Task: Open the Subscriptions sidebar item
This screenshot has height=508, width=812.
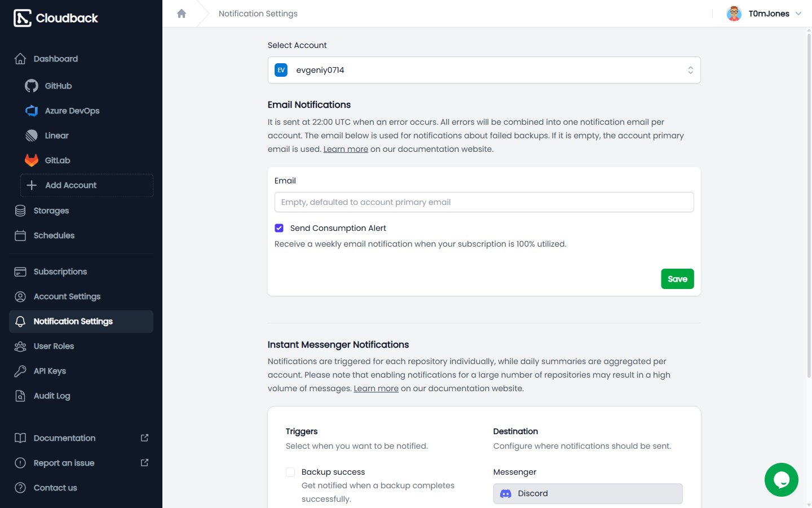Action: click(x=81, y=271)
